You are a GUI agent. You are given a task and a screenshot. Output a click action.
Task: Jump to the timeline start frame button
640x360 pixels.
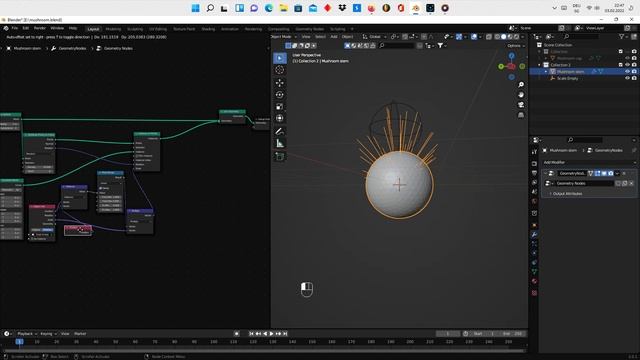(251, 333)
